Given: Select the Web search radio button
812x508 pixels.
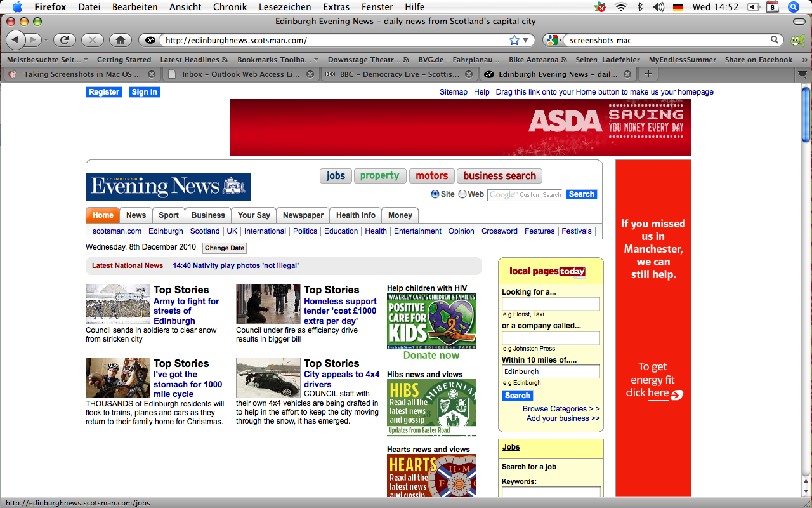Looking at the screenshot, I should pyautogui.click(x=462, y=194).
